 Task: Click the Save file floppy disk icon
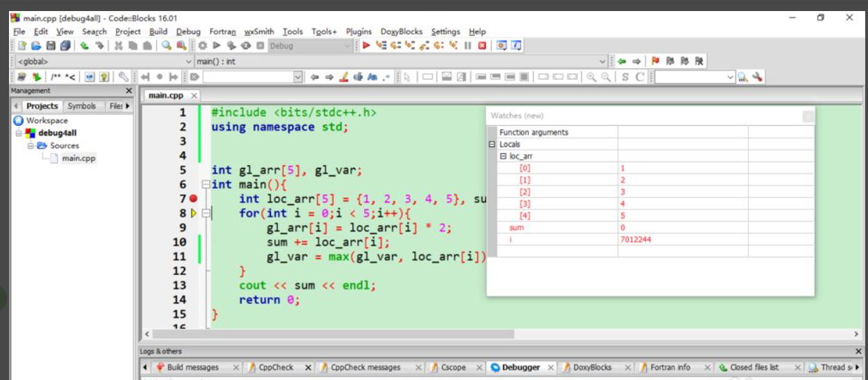[50, 46]
